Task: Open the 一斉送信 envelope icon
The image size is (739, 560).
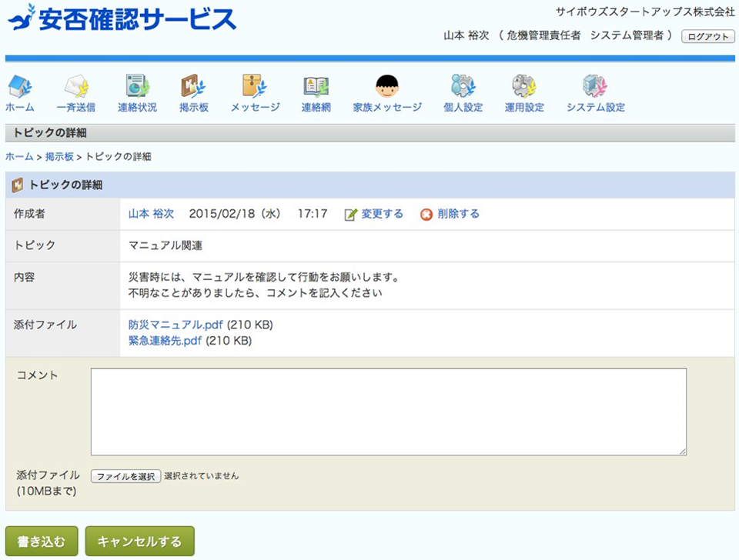Action: (76, 85)
